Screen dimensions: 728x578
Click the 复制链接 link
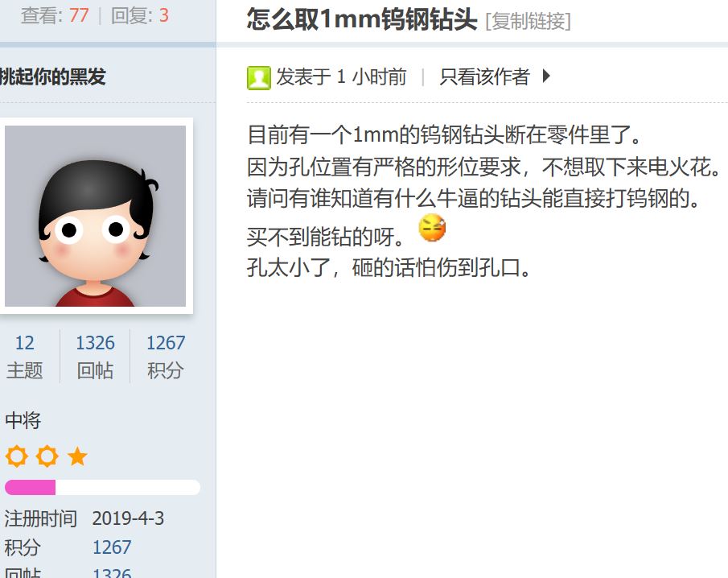pyautogui.click(x=528, y=22)
